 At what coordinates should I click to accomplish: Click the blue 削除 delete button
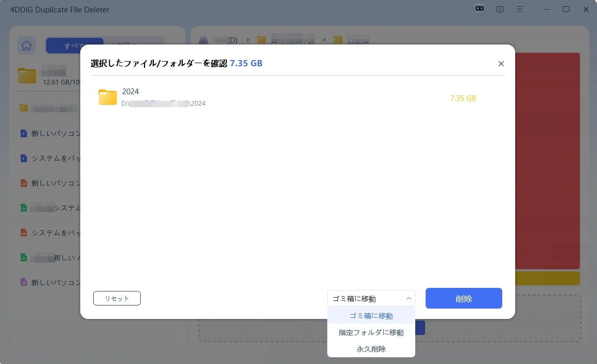click(x=463, y=298)
